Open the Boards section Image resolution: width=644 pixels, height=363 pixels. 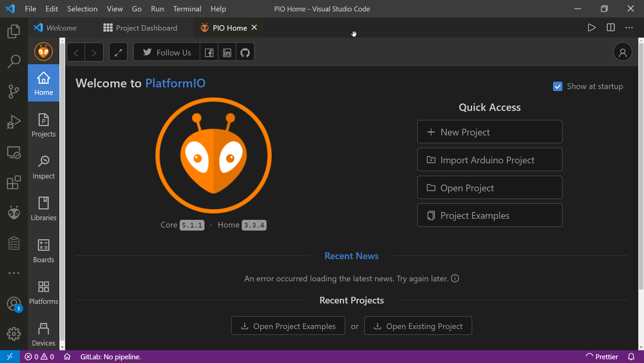pos(44,251)
